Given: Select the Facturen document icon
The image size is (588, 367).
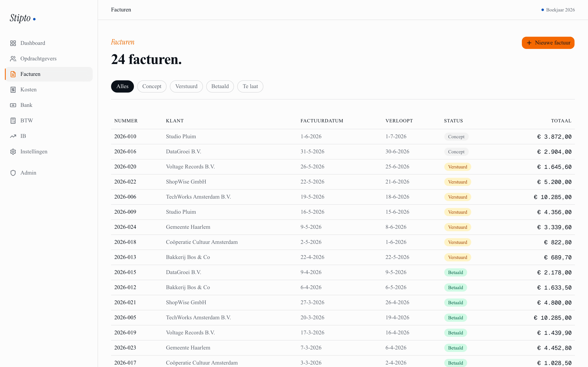Looking at the screenshot, I should (13, 74).
